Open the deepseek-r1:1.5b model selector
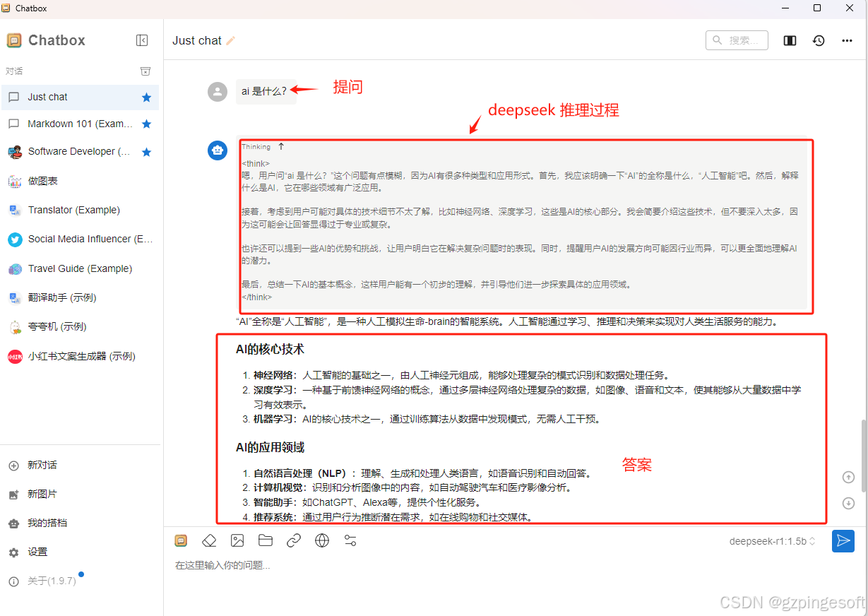Viewport: 868px width, 616px height. 773,541
